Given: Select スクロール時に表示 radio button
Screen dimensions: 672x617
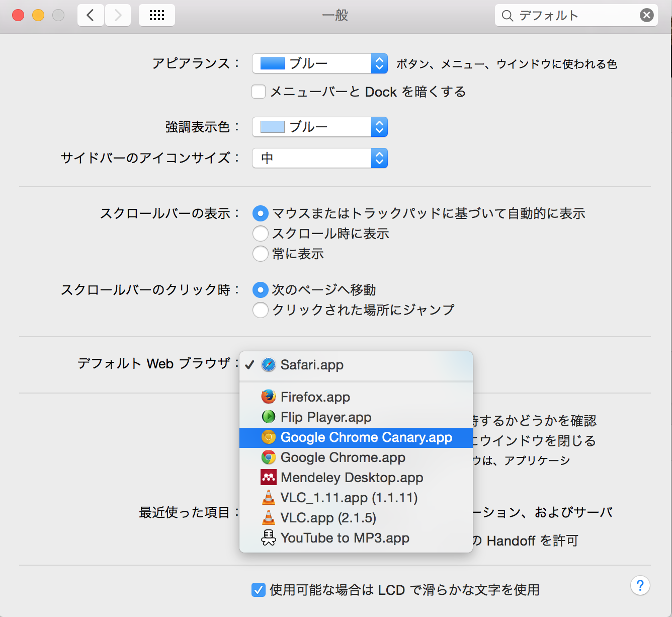Looking at the screenshot, I should [x=260, y=234].
